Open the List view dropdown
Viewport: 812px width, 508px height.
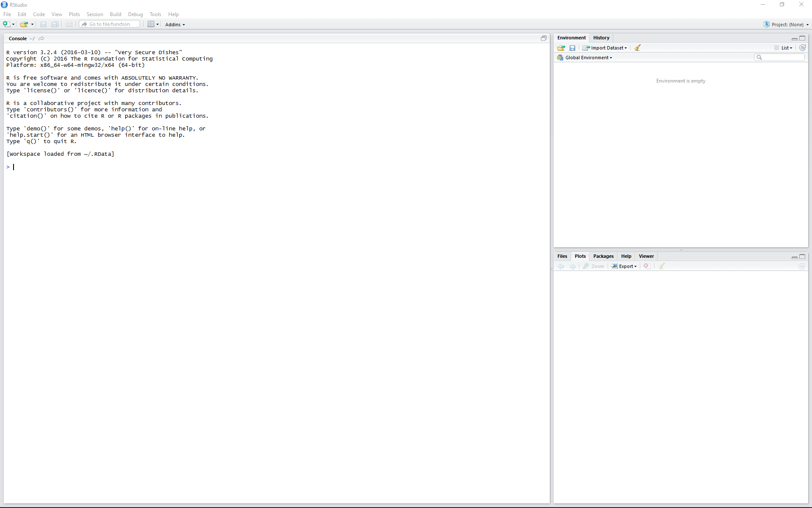pyautogui.click(x=786, y=48)
